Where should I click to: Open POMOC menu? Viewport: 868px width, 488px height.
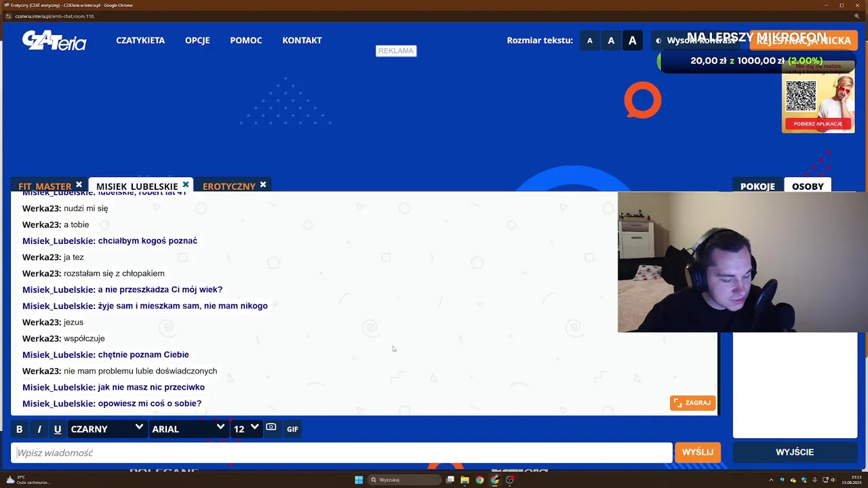pyautogui.click(x=246, y=40)
